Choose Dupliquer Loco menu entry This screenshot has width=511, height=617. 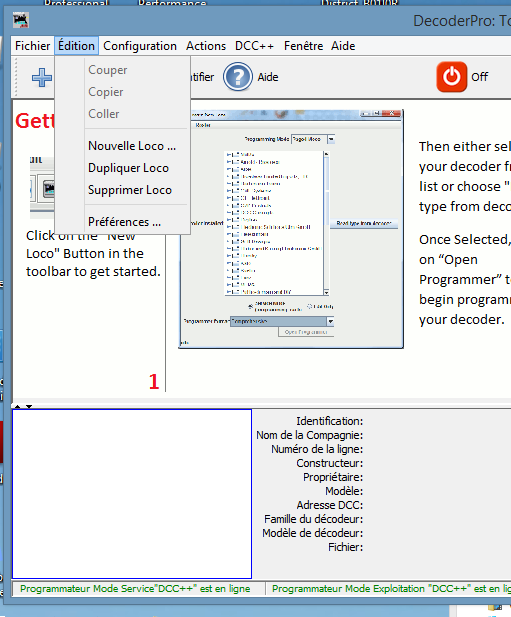click(x=128, y=168)
